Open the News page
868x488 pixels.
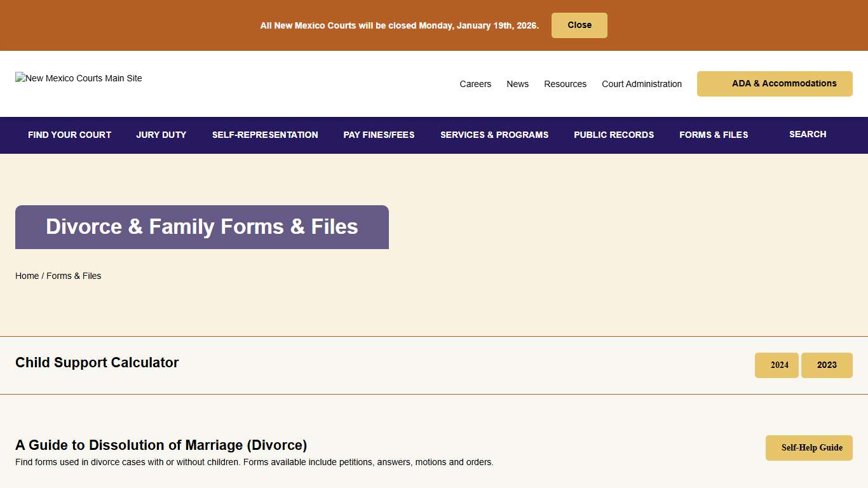point(517,83)
